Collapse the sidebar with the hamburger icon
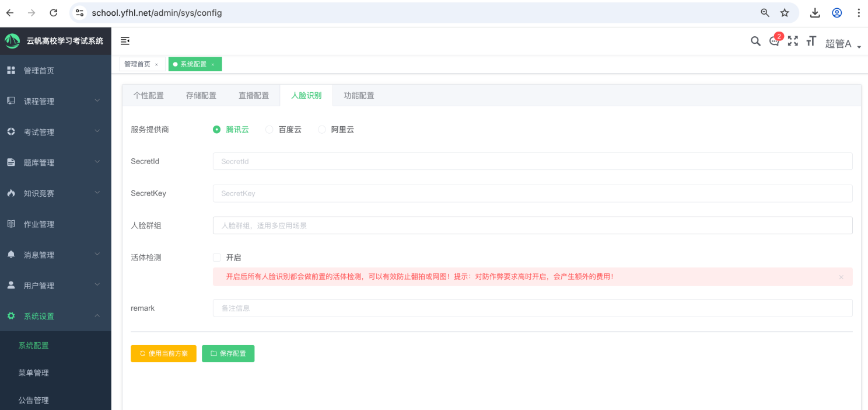The width and height of the screenshot is (868, 410). [125, 41]
